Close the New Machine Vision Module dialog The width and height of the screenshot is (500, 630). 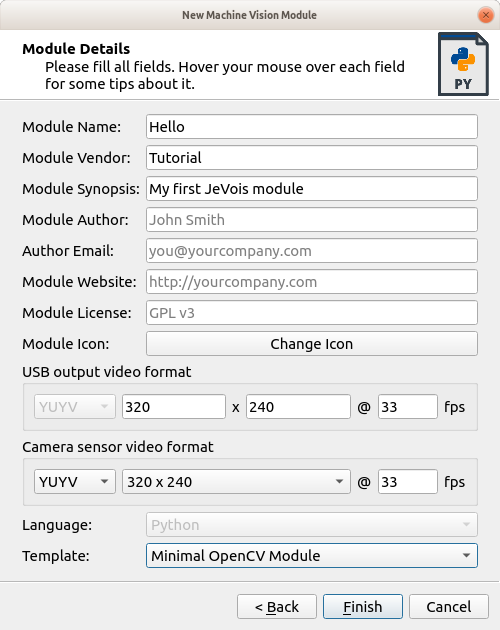486,15
